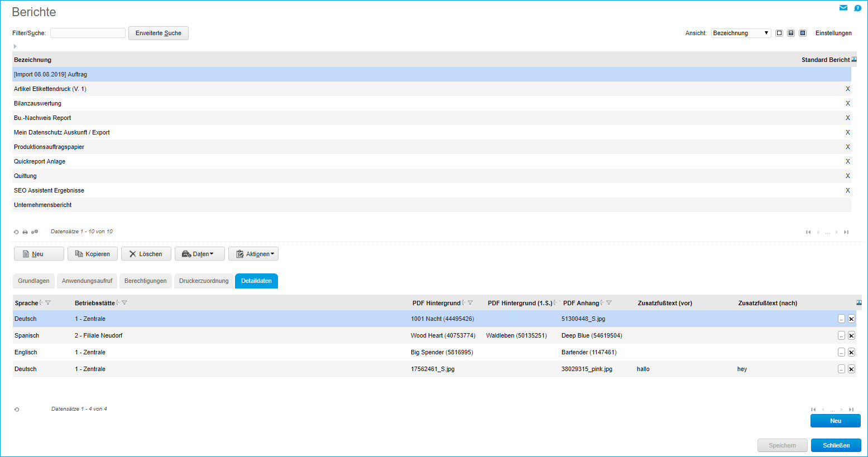Switch to the Grundlagen tab
Viewport: 868px width, 457px height.
[x=33, y=281]
